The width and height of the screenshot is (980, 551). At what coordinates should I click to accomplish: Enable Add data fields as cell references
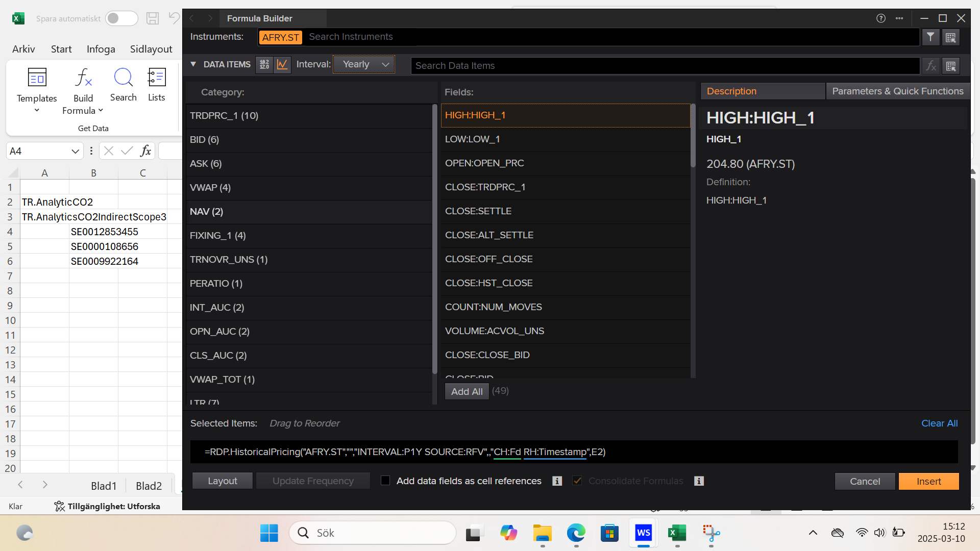click(385, 481)
